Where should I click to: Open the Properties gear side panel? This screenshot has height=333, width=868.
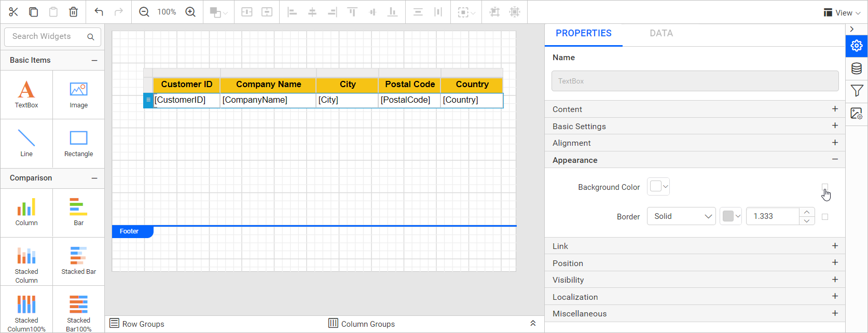[857, 46]
